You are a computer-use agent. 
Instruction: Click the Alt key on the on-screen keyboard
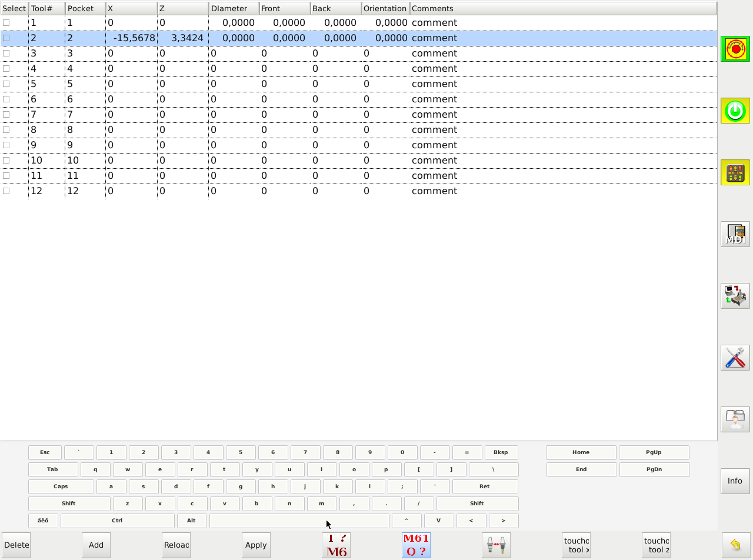(x=191, y=521)
